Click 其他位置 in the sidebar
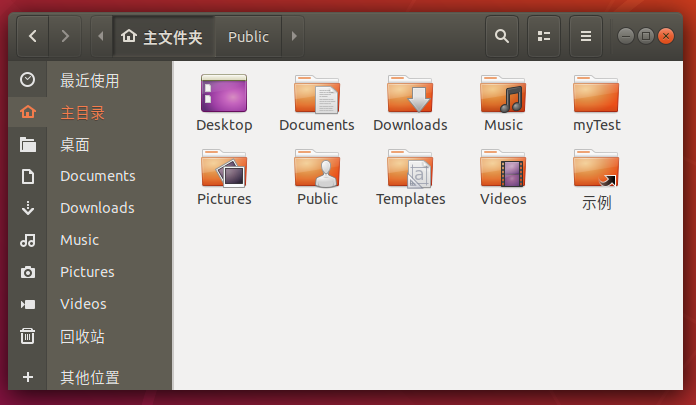Screen dimensions: 696x405 click(89, 377)
